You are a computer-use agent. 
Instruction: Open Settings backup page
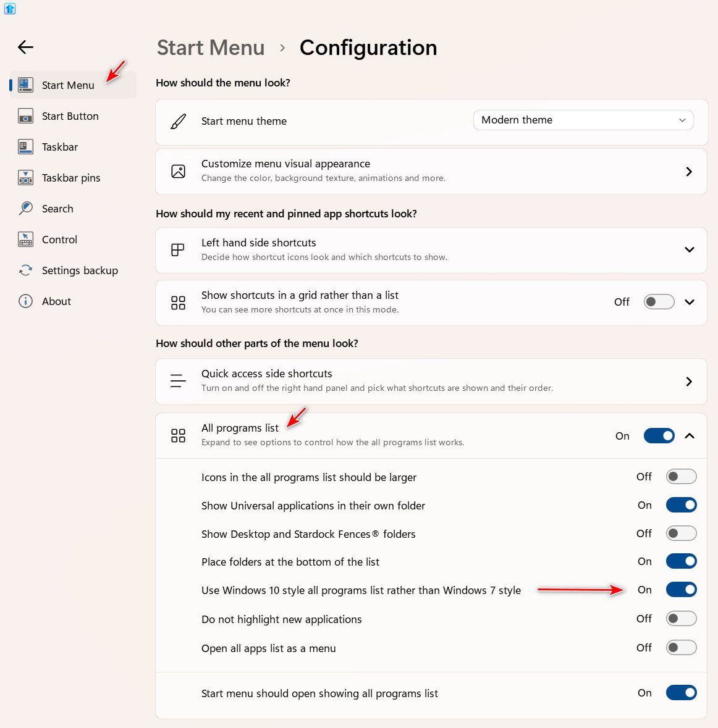[x=80, y=270]
